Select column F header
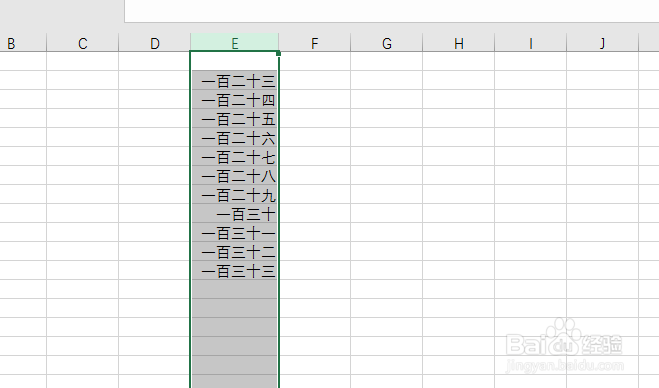Screen dimensions: 659x388 [x=314, y=43]
